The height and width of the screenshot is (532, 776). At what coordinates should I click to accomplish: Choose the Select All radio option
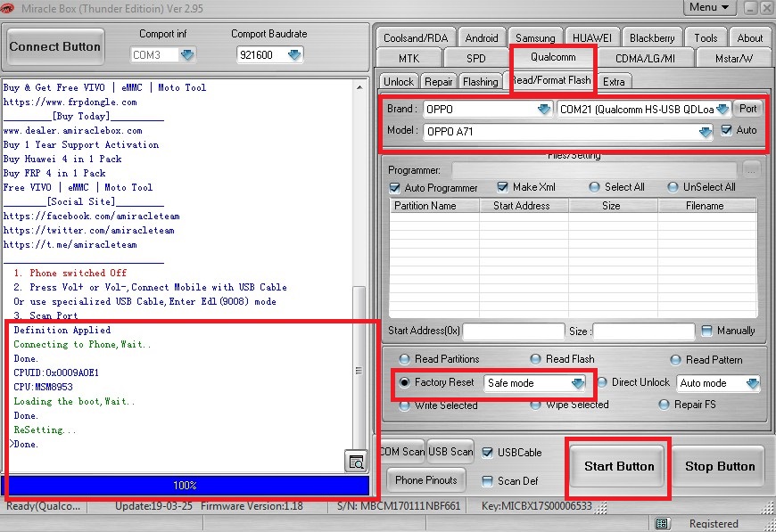tap(594, 187)
